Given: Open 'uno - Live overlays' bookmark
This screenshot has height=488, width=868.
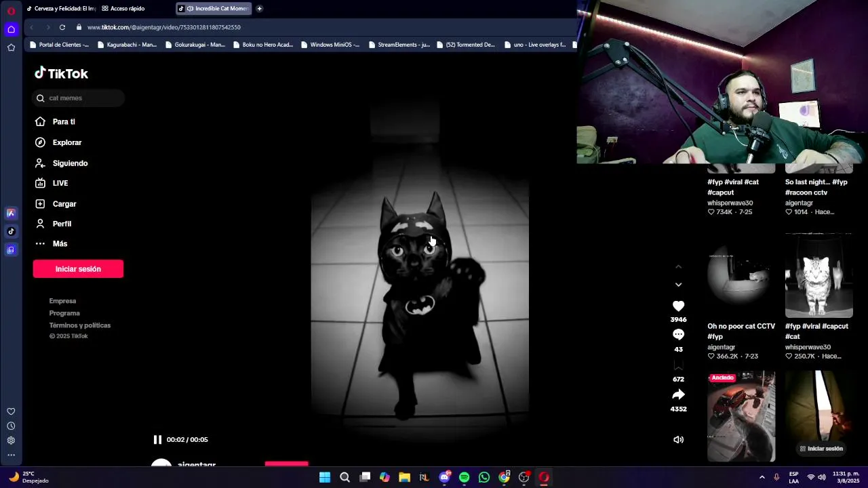Looking at the screenshot, I should tap(534, 45).
